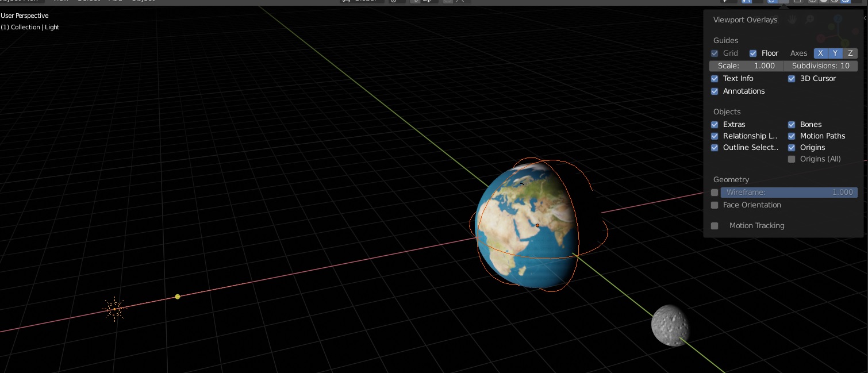The width and height of the screenshot is (868, 373).
Task: Click the 'Geometry' section label
Action: point(731,179)
